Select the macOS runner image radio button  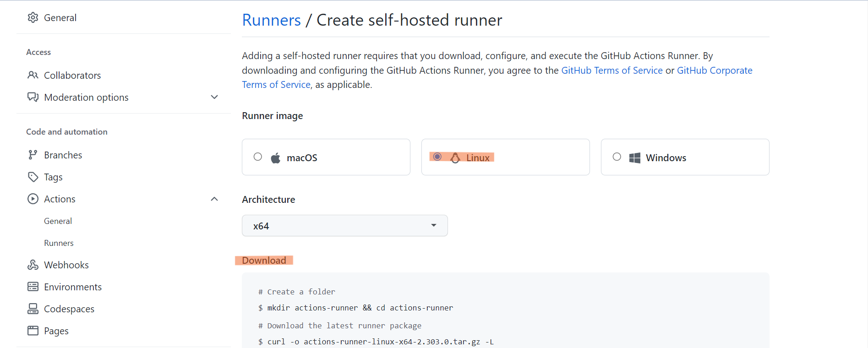pos(258,157)
